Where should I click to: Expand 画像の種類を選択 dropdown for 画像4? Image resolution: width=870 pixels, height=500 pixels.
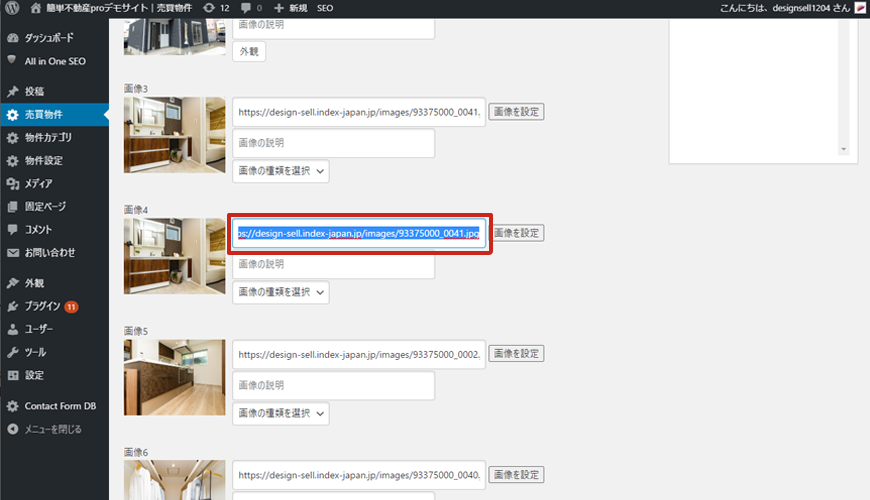coord(281,292)
